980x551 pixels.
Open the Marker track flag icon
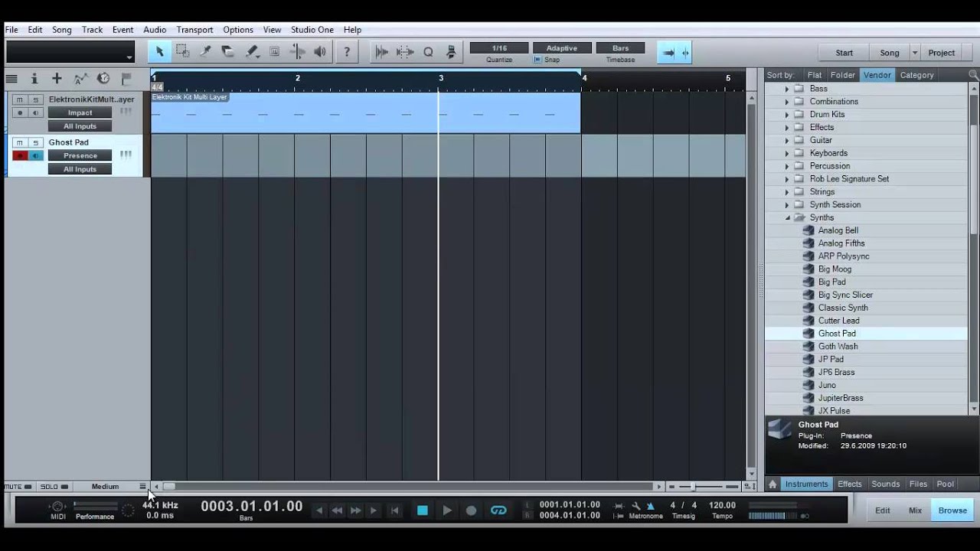[x=126, y=79]
